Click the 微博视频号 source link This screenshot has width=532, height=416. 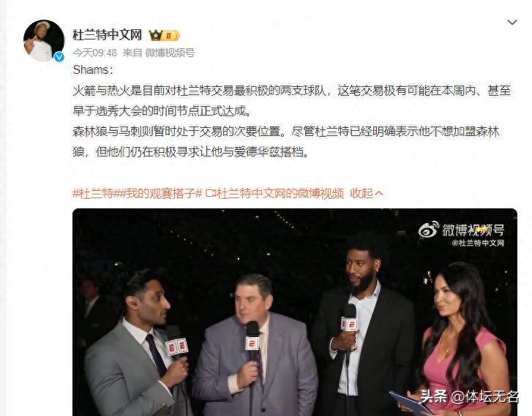170,53
